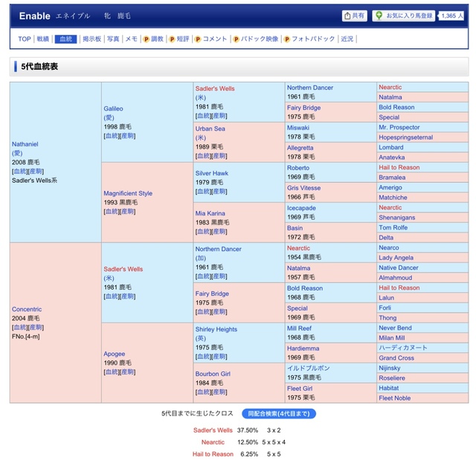
Task: Click 血統 link under Nathaniel
Action: tap(20, 172)
